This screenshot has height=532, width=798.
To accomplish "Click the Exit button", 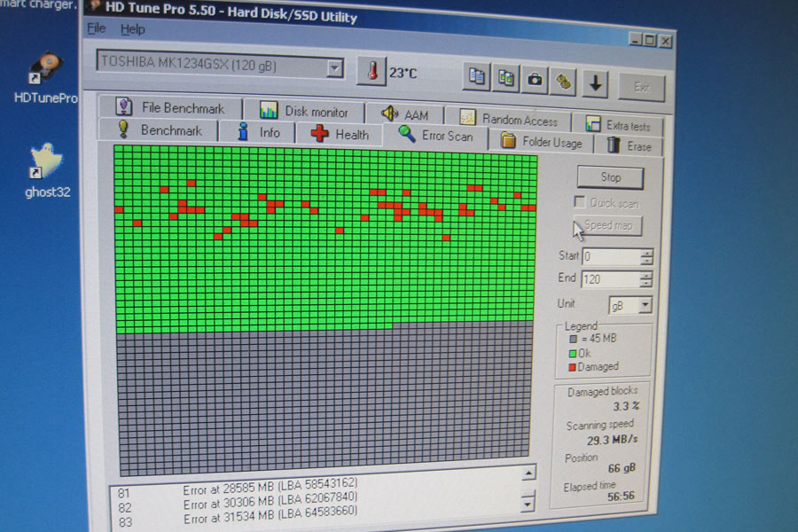I will tap(641, 87).
